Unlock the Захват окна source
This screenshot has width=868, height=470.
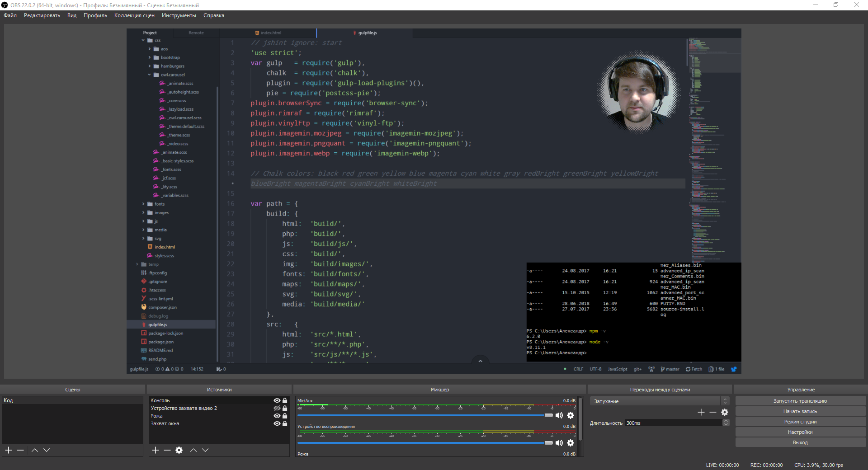[x=285, y=423]
